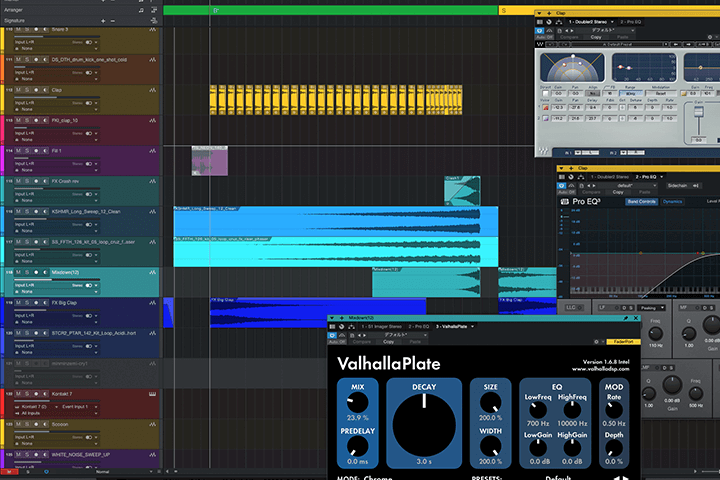Select the KSHMR_Long_Sweep_12_Clean audio clip

pos(336,221)
